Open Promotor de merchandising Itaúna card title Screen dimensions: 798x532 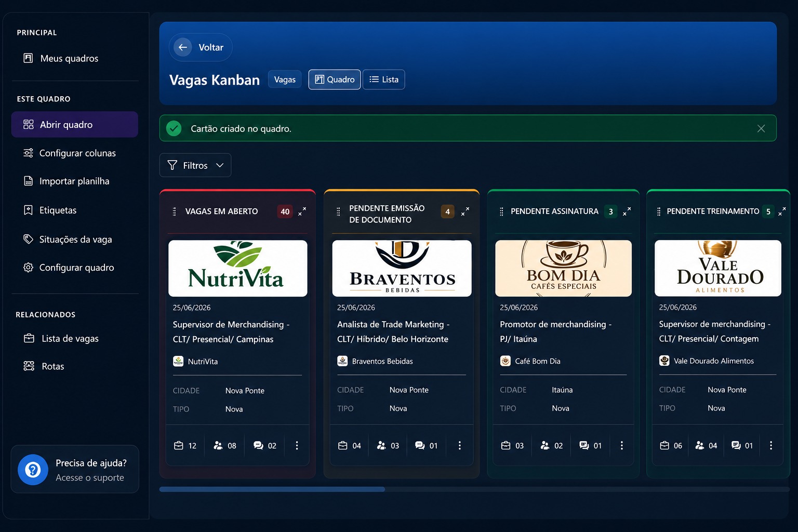point(556,331)
